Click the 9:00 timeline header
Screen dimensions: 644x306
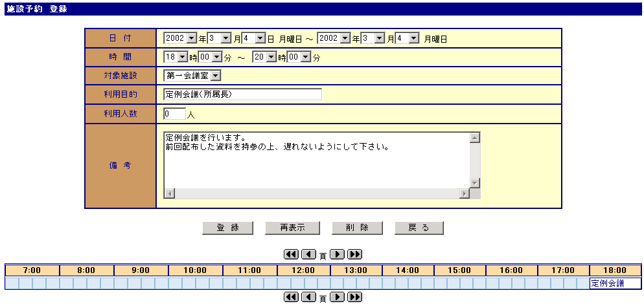coord(141,270)
